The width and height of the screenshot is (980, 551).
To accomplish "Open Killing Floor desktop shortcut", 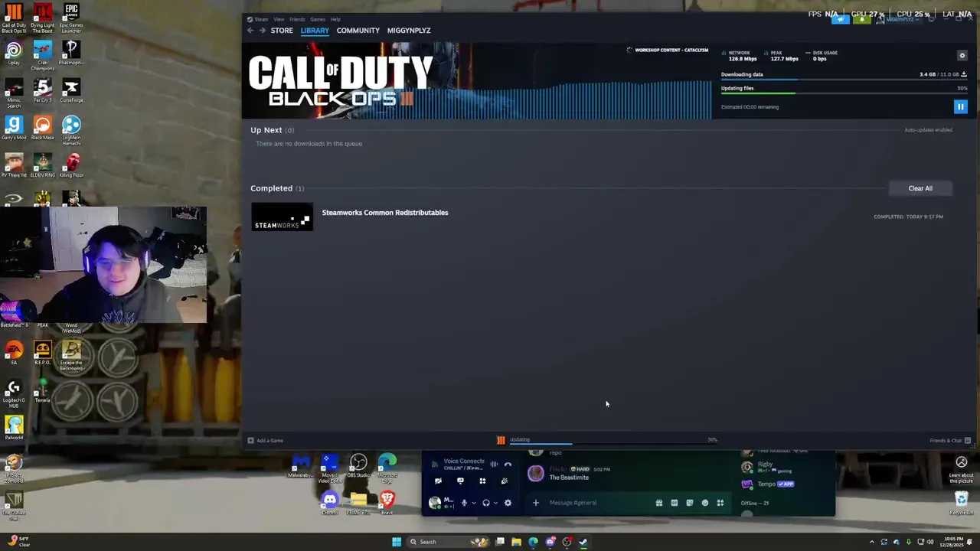I will click(71, 165).
